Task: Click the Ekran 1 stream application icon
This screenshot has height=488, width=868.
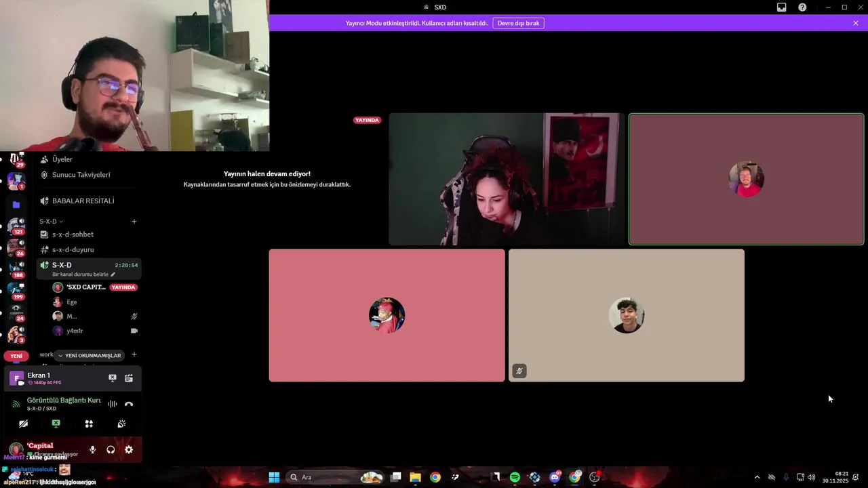Action: (16, 378)
